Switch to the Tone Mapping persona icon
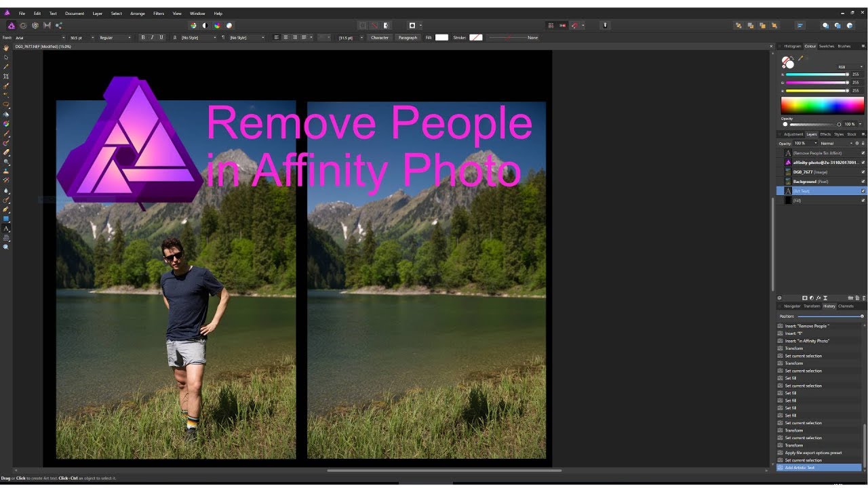The width and height of the screenshot is (868, 488). [47, 25]
